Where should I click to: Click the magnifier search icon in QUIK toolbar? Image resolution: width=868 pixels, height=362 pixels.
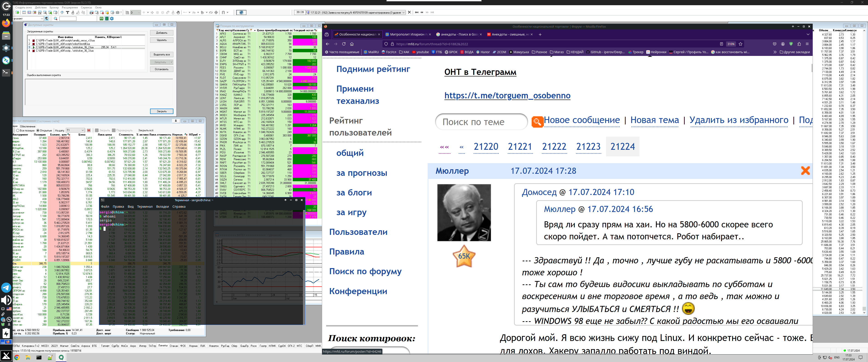tap(56, 19)
